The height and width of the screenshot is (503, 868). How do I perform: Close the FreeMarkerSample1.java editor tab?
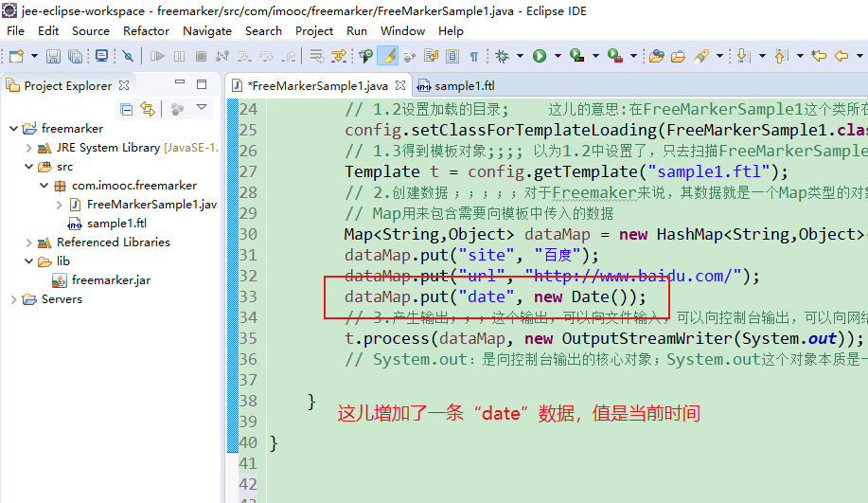tap(400, 85)
